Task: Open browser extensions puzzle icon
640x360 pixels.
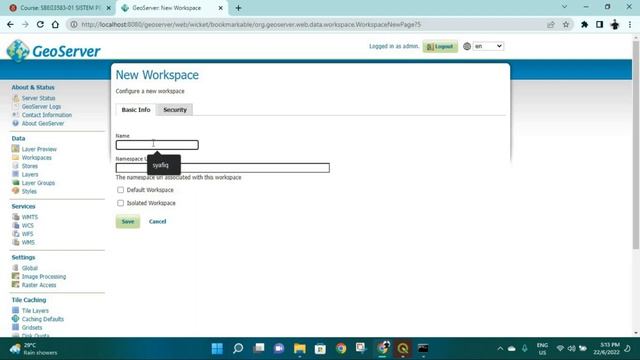Action: coord(584,24)
